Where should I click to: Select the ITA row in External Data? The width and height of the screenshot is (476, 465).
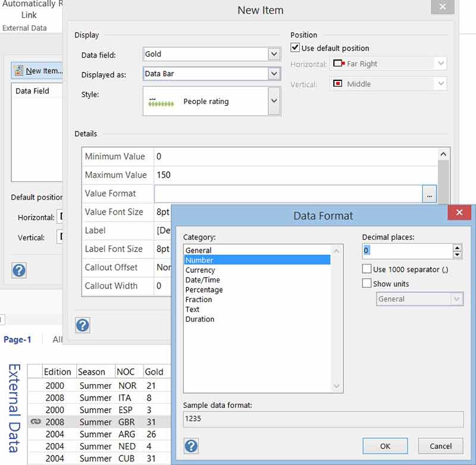point(99,398)
